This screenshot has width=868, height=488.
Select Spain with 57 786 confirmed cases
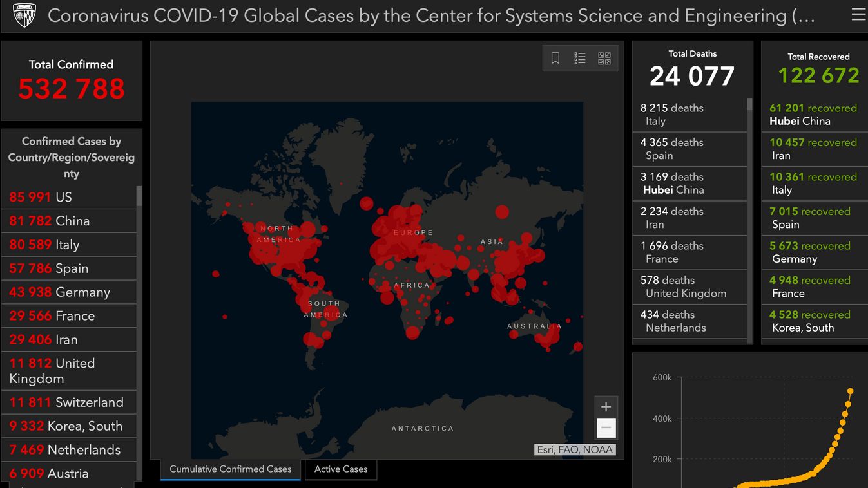69,268
